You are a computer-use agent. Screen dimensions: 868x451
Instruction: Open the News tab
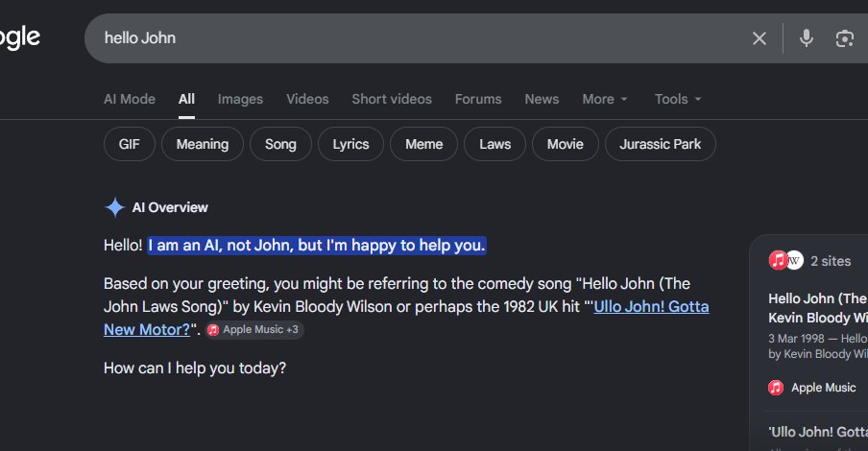click(542, 99)
